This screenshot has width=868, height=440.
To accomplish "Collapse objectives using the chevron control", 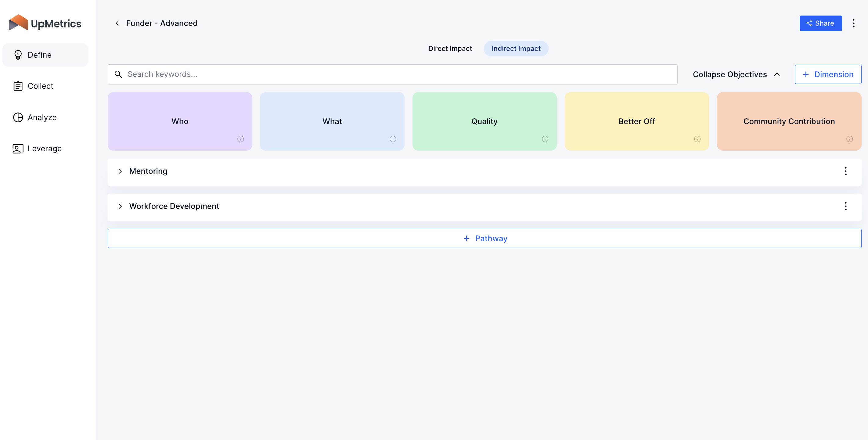I will pyautogui.click(x=777, y=74).
